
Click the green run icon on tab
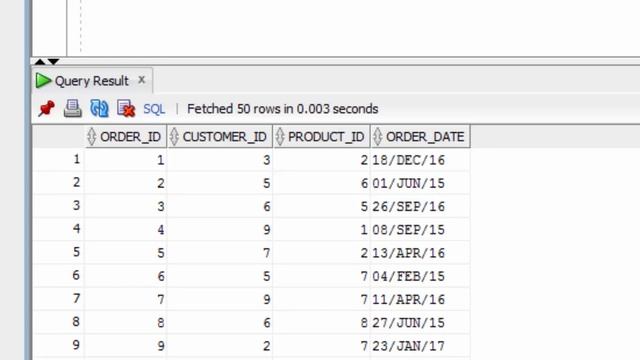pos(43,81)
